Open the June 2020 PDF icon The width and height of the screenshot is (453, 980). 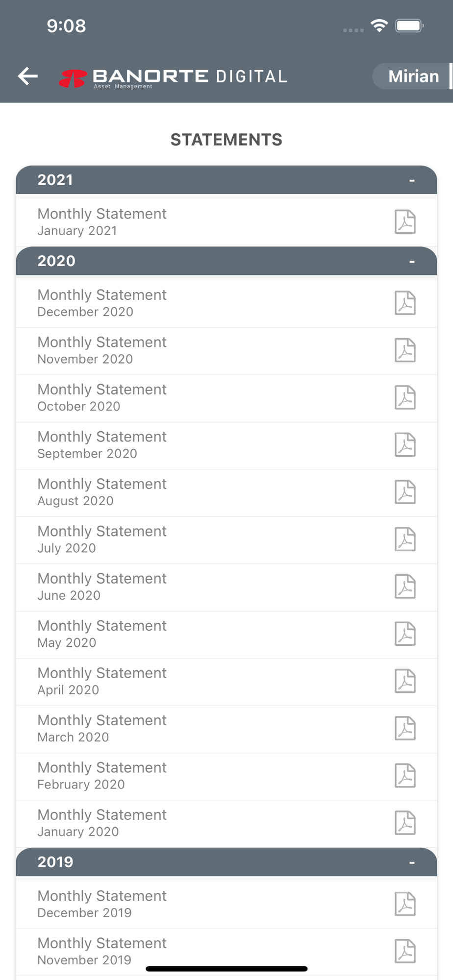(x=405, y=587)
